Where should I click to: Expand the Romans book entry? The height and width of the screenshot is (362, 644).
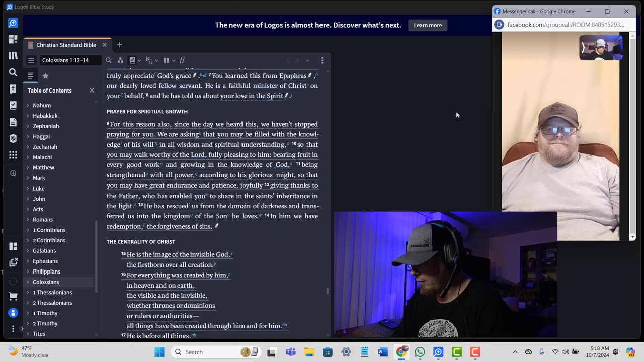point(28,220)
